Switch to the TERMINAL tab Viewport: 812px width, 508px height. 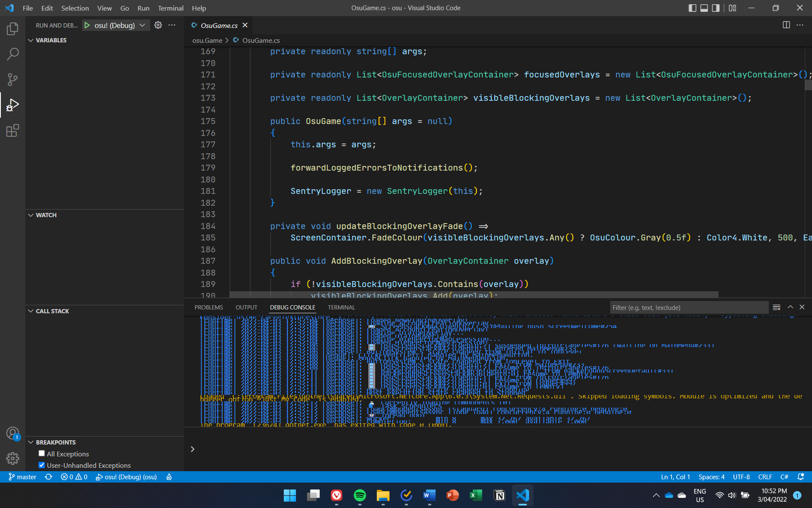point(341,307)
